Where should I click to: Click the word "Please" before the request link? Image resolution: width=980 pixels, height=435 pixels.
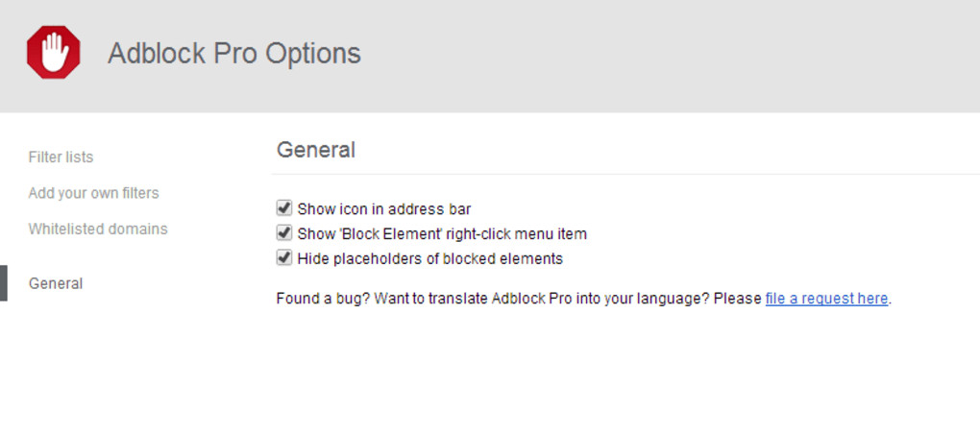click(x=737, y=299)
